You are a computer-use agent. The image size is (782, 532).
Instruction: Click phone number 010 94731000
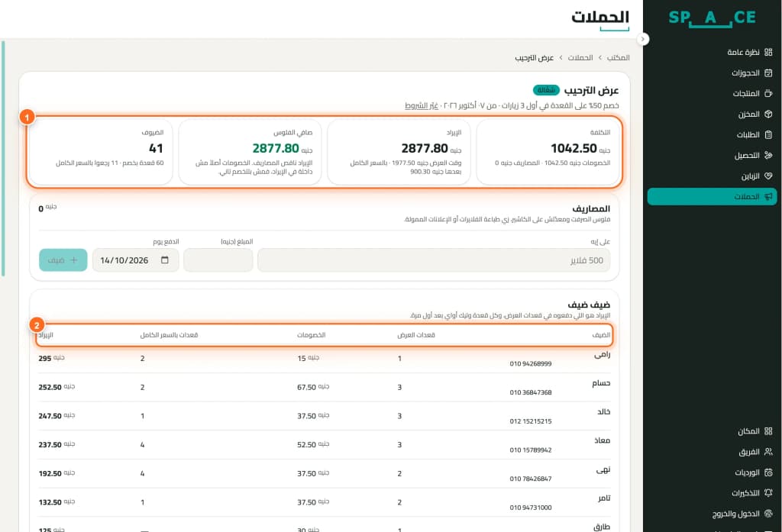click(531, 508)
